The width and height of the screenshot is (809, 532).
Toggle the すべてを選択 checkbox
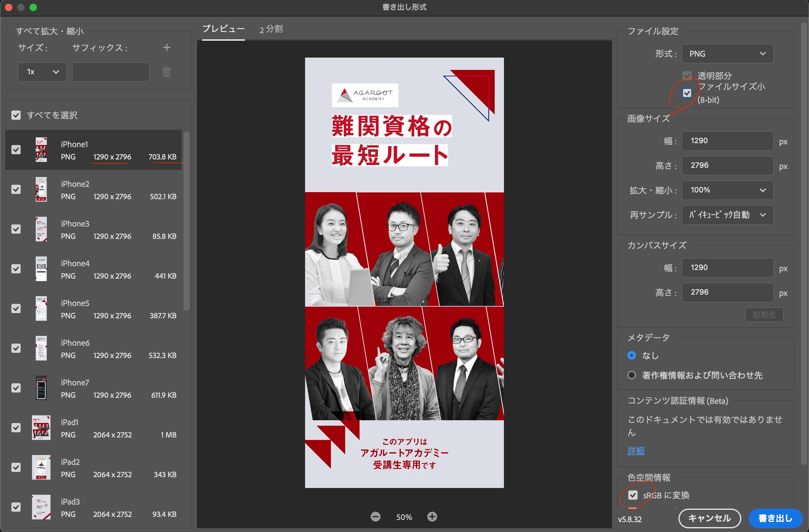tap(16, 115)
